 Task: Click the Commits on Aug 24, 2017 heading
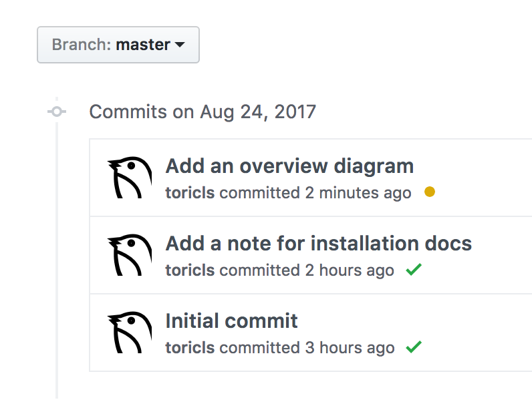(x=203, y=112)
